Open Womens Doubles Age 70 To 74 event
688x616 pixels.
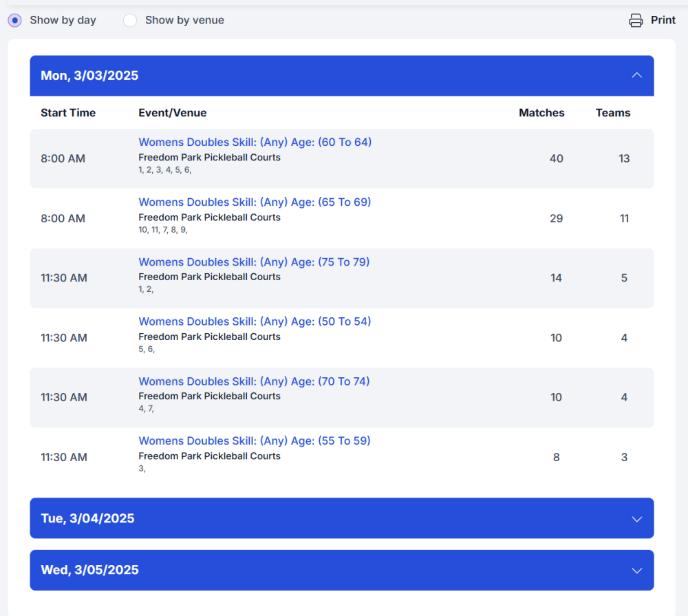pos(254,381)
